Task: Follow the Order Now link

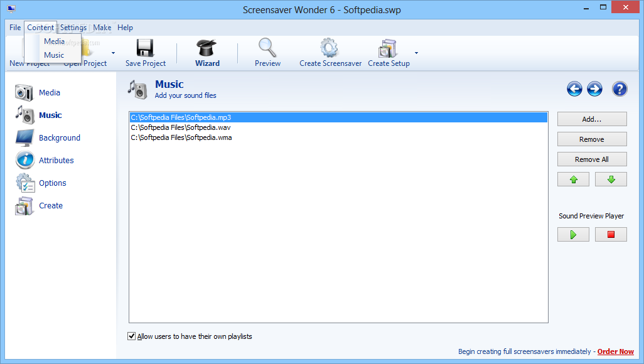Action: pyautogui.click(x=615, y=351)
